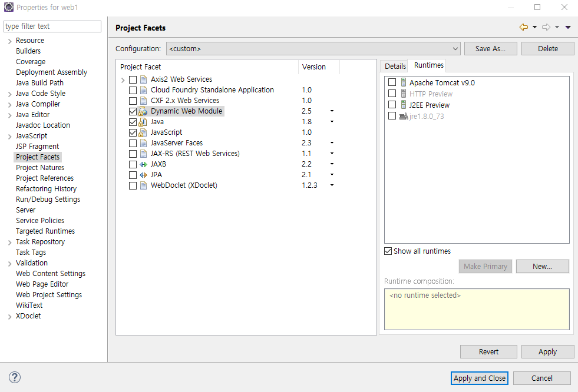The width and height of the screenshot is (578, 392).
Task: Click the type filter text field
Action: click(x=52, y=26)
